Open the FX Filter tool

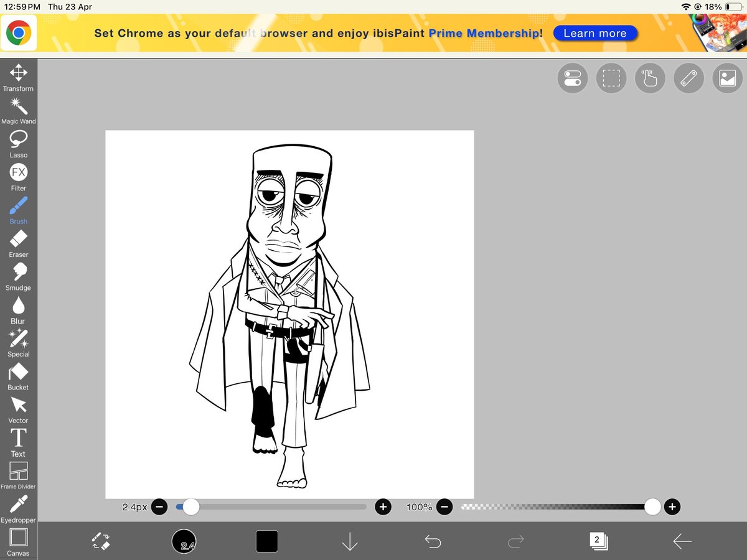click(x=18, y=177)
